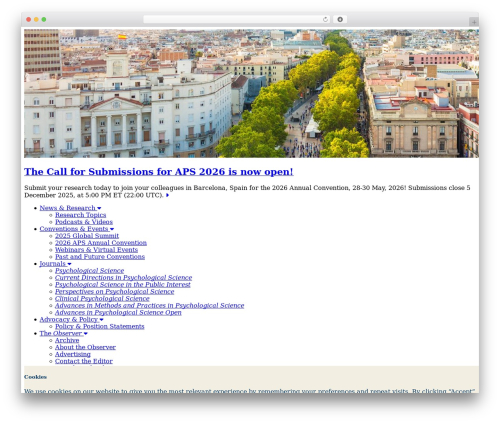Open the News & Research menu link

coord(68,208)
